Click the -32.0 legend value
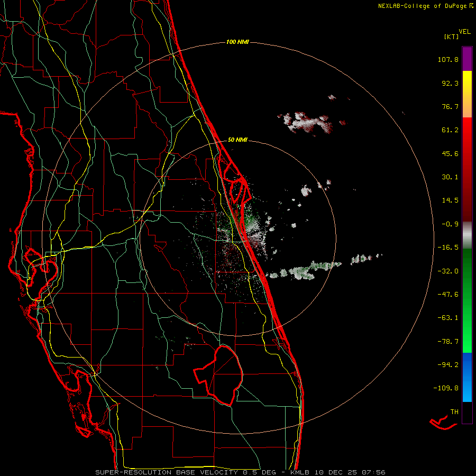476x476 pixels. [448, 271]
